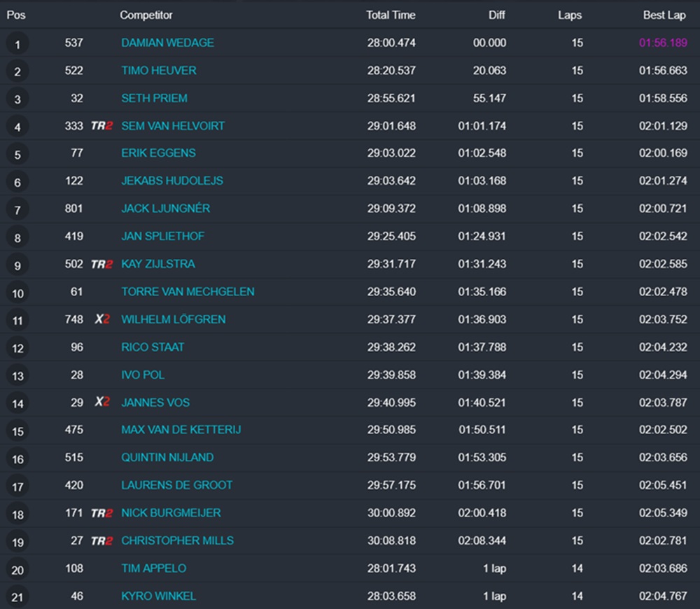Click the TR2 badge beside Sem Van Helvoirt

(x=101, y=126)
